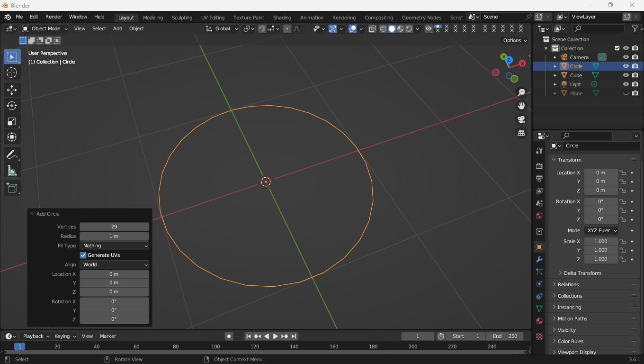The height and width of the screenshot is (364, 644).
Task: Choose the Transform tool
Action: point(12,137)
